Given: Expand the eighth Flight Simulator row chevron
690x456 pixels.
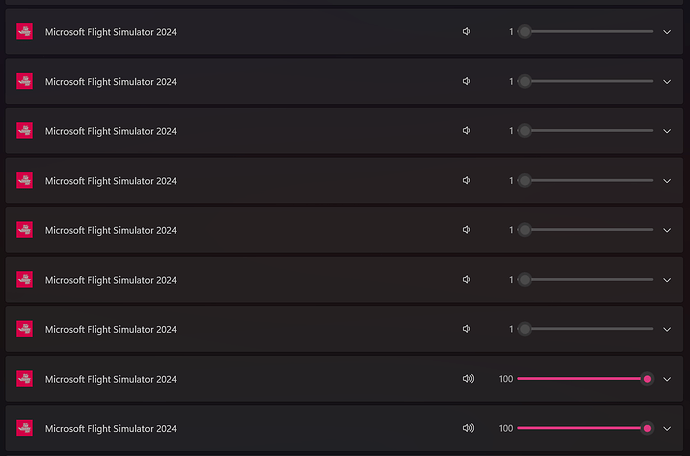Looking at the screenshot, I should [667, 379].
